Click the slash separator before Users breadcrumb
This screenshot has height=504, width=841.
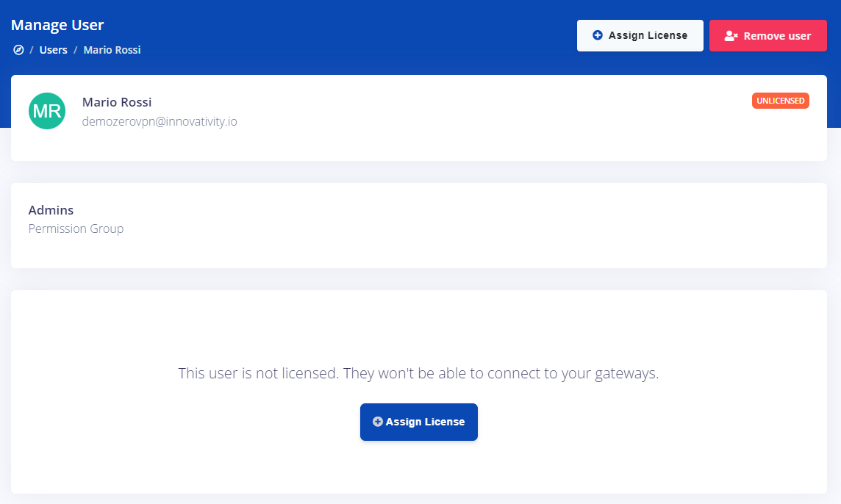(x=32, y=50)
